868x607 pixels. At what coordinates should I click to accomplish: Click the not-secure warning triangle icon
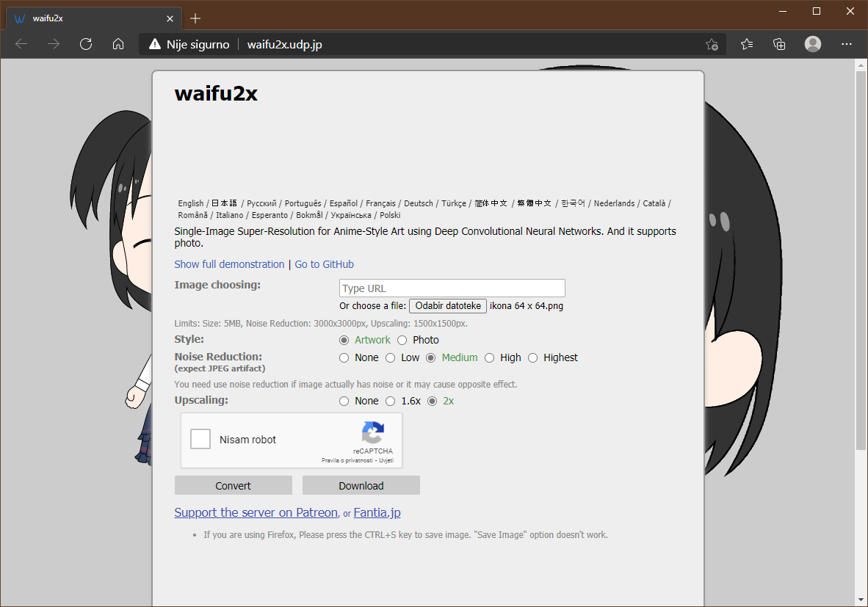[x=155, y=44]
